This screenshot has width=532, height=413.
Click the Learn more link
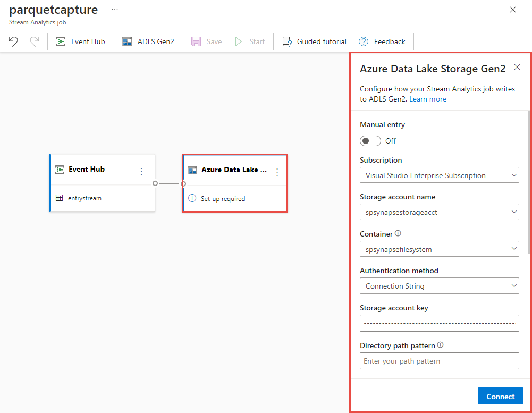coord(428,99)
